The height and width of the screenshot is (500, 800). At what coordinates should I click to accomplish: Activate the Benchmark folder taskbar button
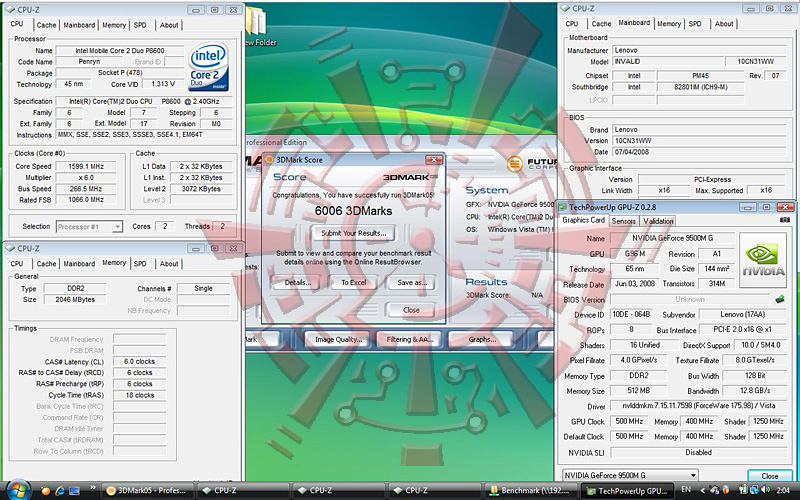[x=531, y=491]
